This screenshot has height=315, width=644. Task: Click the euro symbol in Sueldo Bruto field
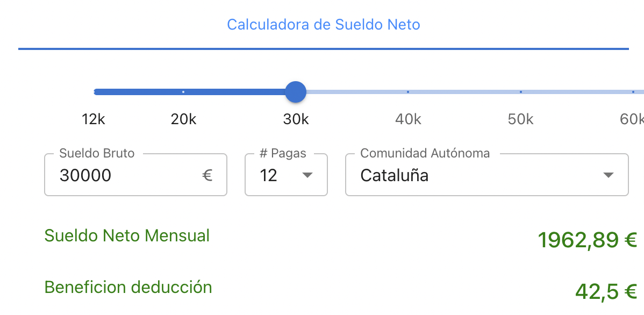(x=207, y=175)
